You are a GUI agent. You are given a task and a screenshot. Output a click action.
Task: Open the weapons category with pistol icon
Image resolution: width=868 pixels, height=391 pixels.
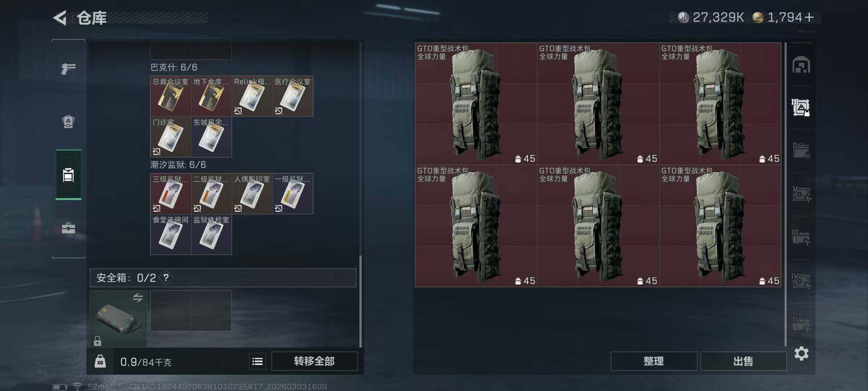[68, 68]
